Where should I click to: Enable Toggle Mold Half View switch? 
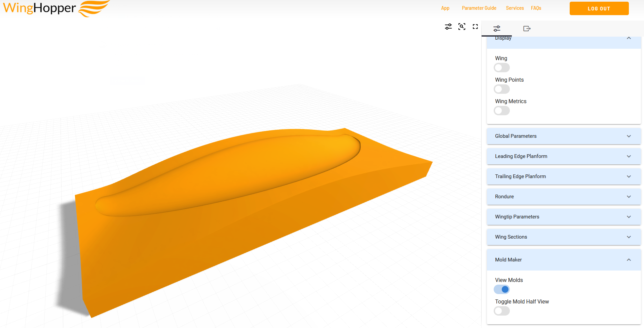(x=502, y=311)
